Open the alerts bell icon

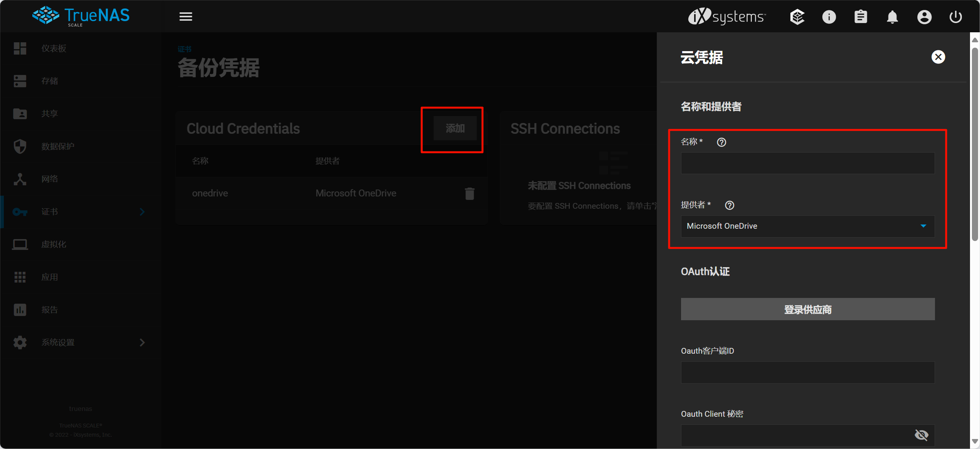892,17
